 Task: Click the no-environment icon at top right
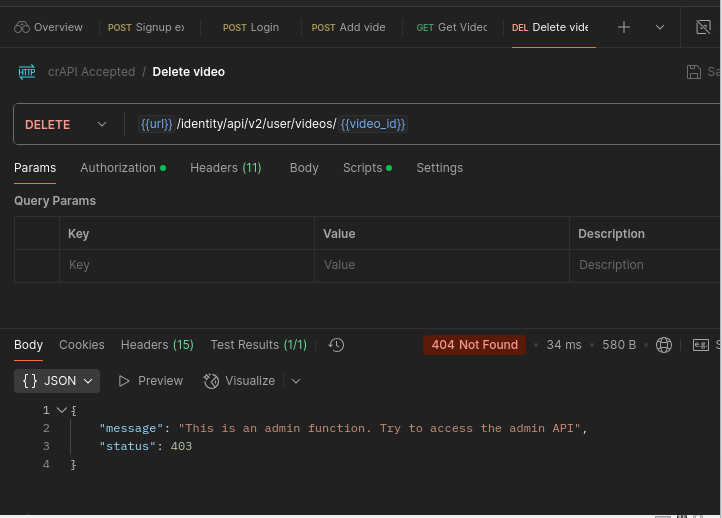703,27
